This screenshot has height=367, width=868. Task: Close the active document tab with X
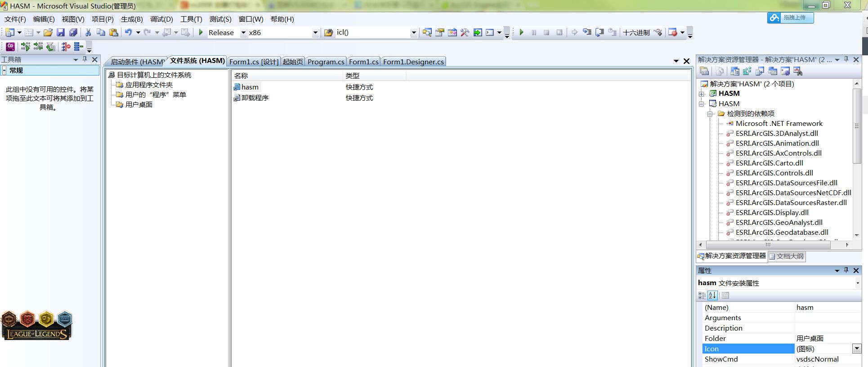686,61
